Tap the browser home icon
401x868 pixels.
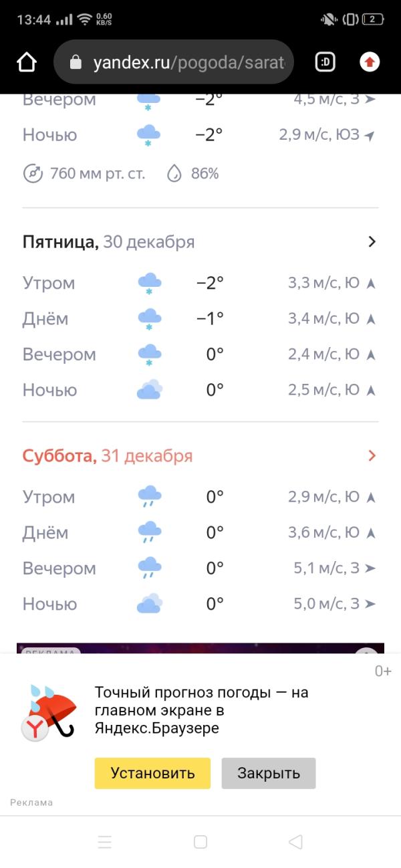(x=27, y=62)
